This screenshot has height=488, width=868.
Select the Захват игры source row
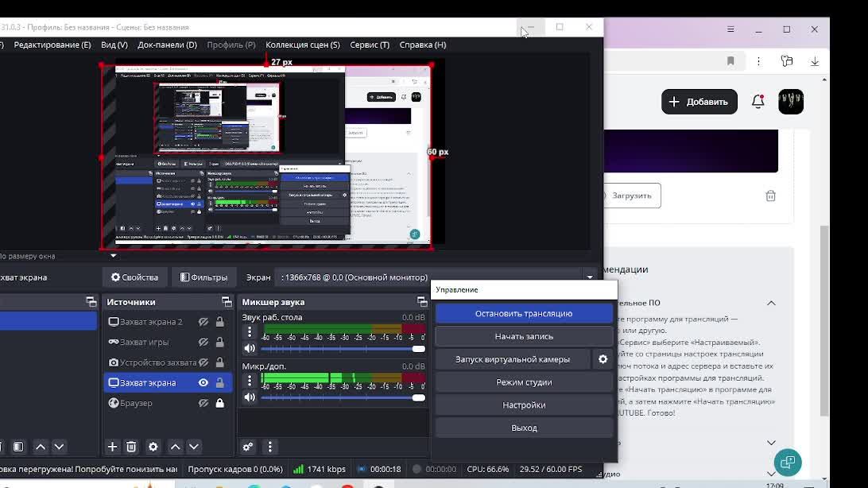(x=168, y=342)
